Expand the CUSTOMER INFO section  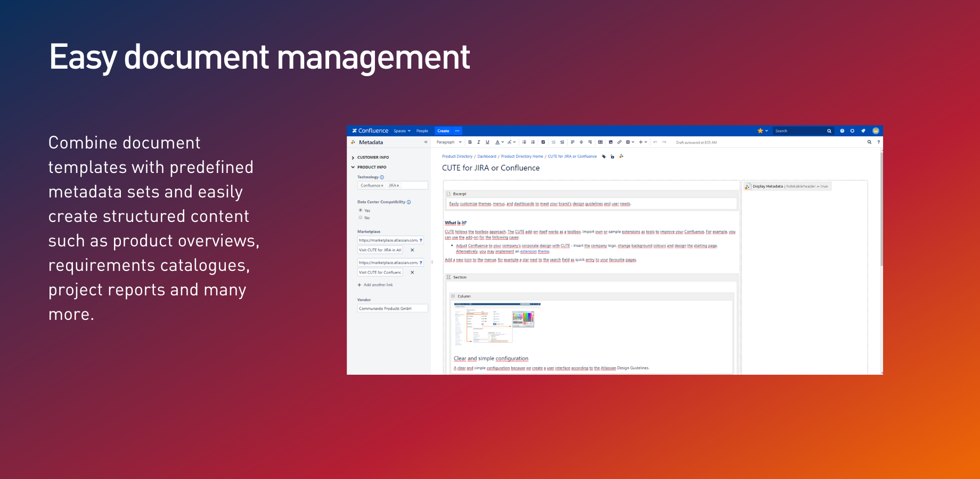(370, 158)
